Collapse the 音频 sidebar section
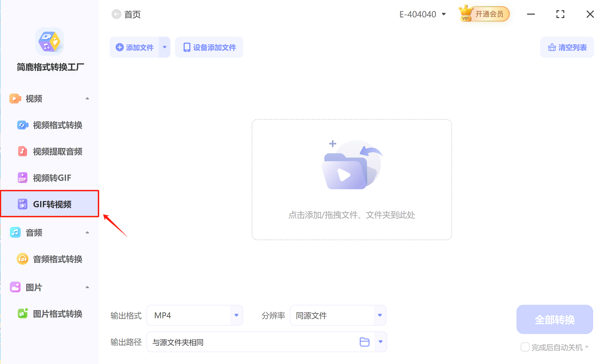This screenshot has height=364, width=604. click(87, 232)
